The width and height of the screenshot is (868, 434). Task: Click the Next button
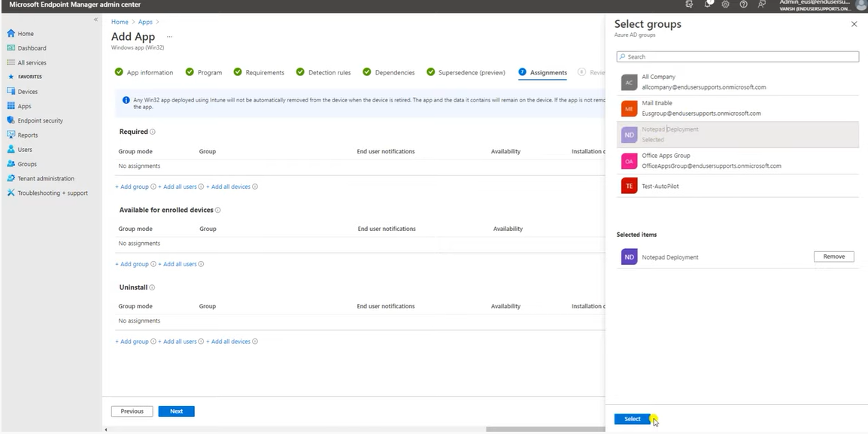point(176,411)
